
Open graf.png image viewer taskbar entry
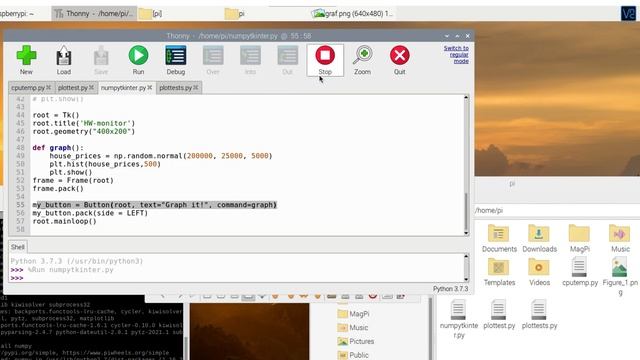pyautogui.click(x=353, y=13)
